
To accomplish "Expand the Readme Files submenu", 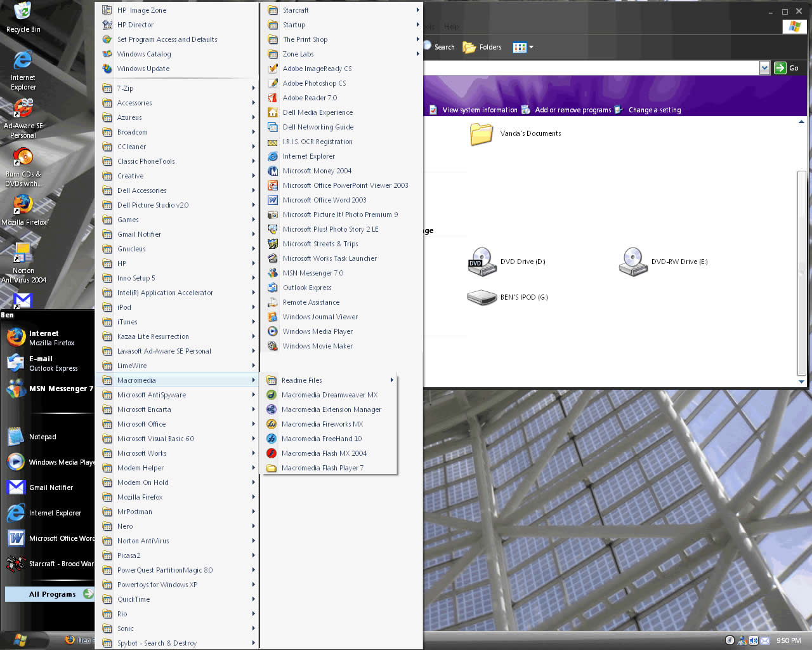I will (x=329, y=380).
